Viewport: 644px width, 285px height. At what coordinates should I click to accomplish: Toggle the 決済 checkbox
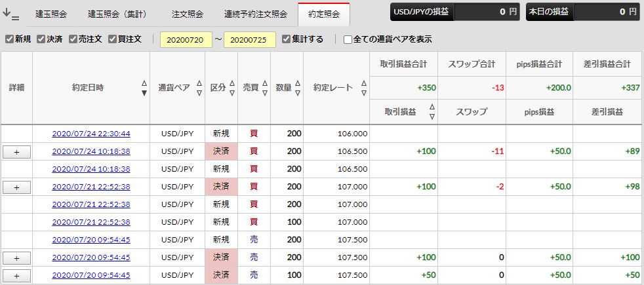(x=41, y=39)
